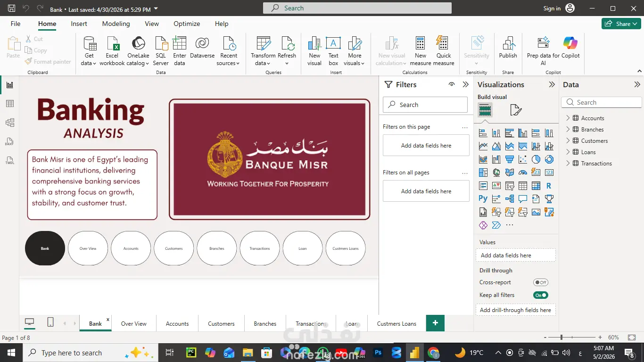Screen dimensions: 644x362
Task: Insert the Q&A speech bubble visual
Action: coord(523,199)
